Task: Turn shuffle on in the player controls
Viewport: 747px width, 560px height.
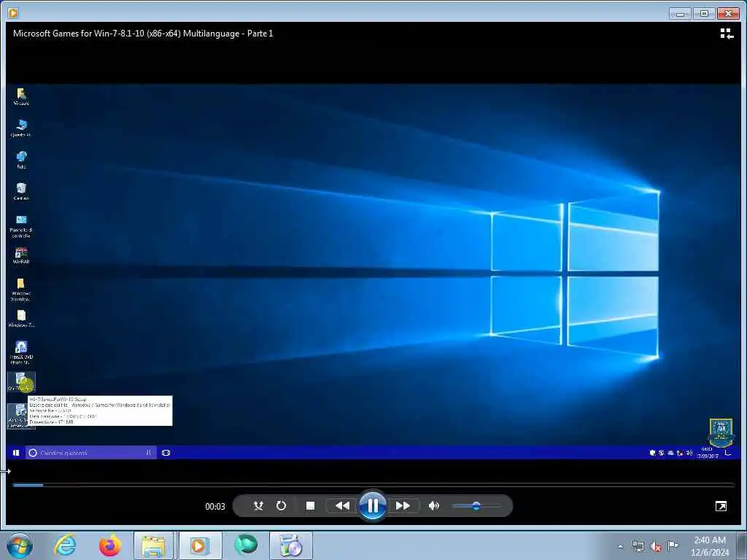Action: coord(258,506)
